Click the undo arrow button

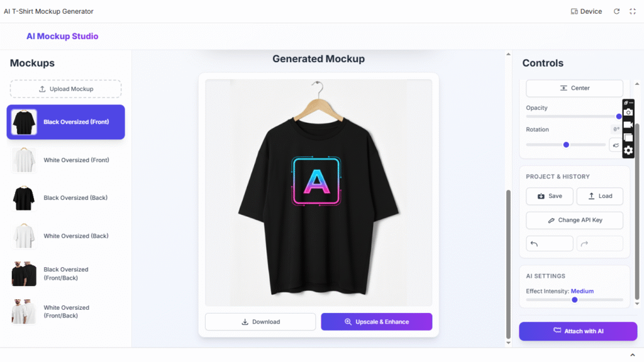point(549,244)
